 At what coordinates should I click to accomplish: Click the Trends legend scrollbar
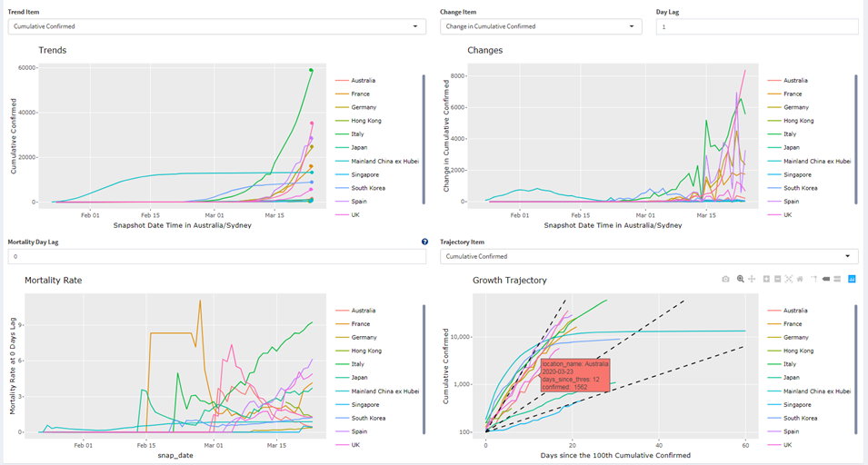tap(424, 118)
